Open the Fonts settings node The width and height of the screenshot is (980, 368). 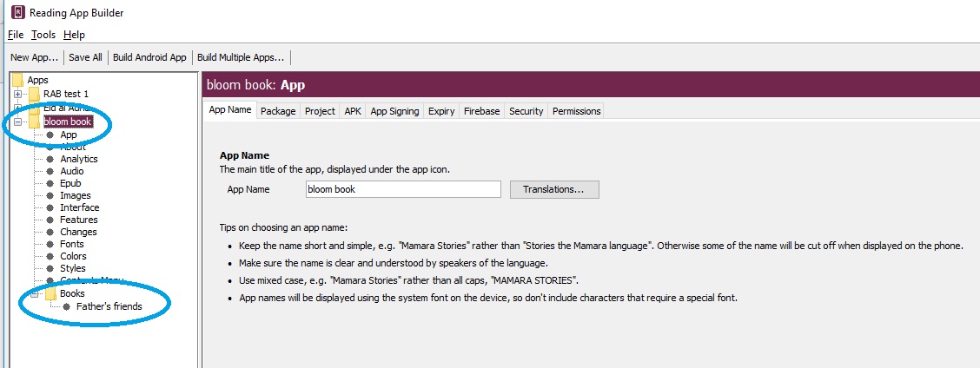(x=72, y=244)
